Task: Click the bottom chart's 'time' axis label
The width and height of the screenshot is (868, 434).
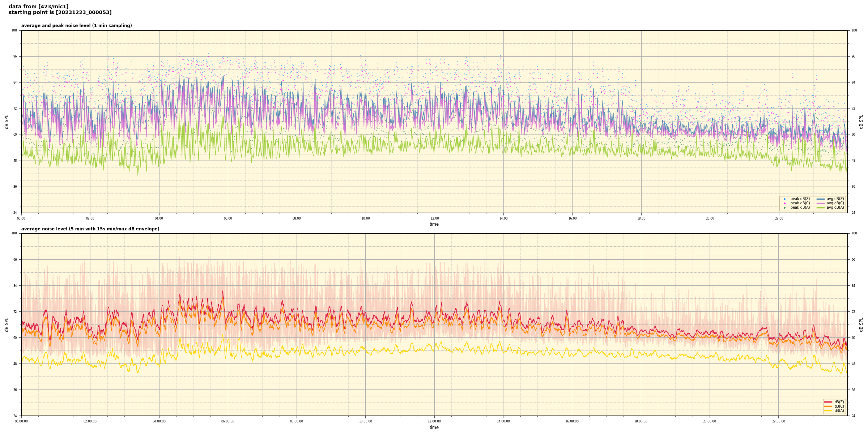Action: [434, 427]
